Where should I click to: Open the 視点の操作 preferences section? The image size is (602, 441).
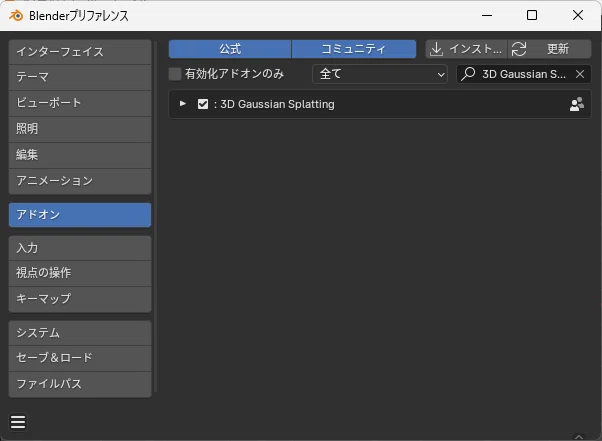coord(80,273)
